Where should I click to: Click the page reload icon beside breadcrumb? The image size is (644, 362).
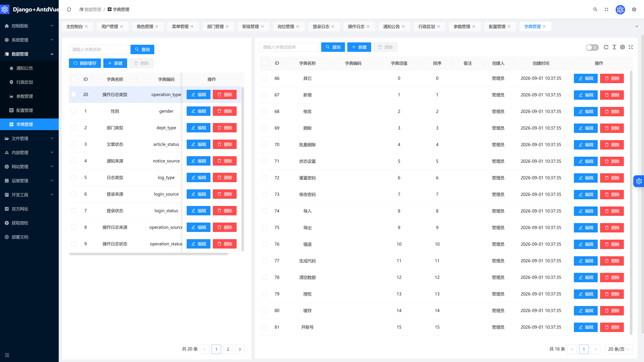[69, 10]
